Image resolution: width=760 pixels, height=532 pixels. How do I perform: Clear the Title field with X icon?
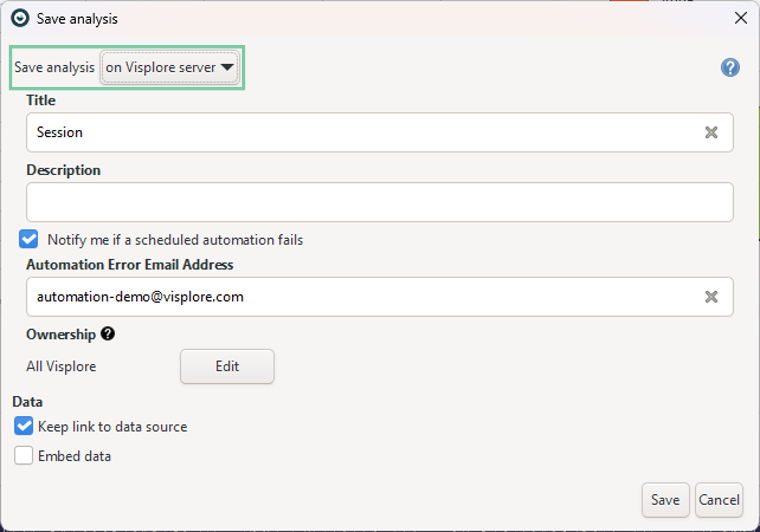pyautogui.click(x=711, y=132)
